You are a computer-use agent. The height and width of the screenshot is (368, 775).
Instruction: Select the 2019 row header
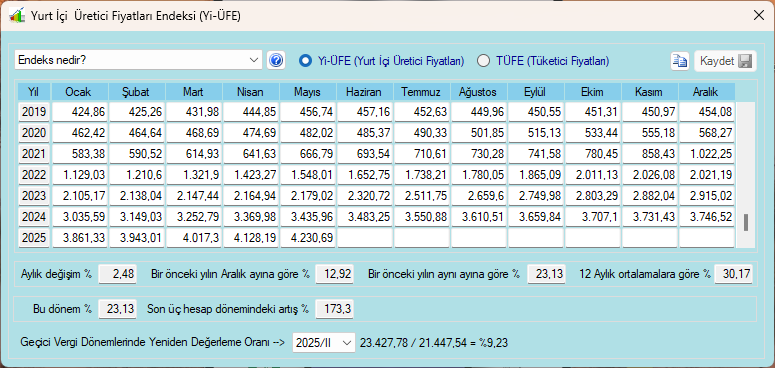point(34,112)
